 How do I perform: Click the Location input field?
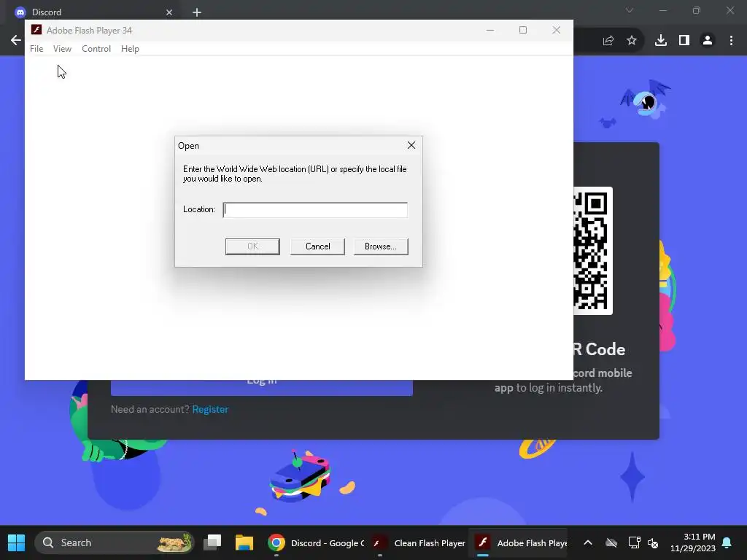click(315, 209)
